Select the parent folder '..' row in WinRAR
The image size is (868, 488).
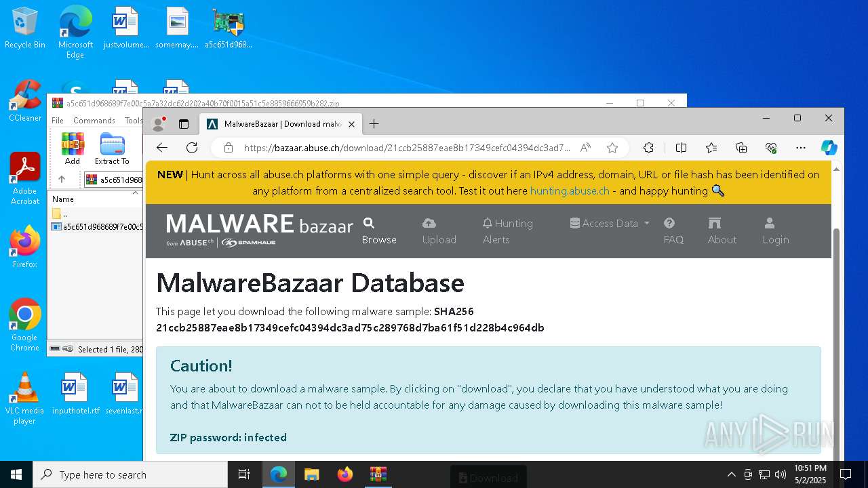click(96, 213)
